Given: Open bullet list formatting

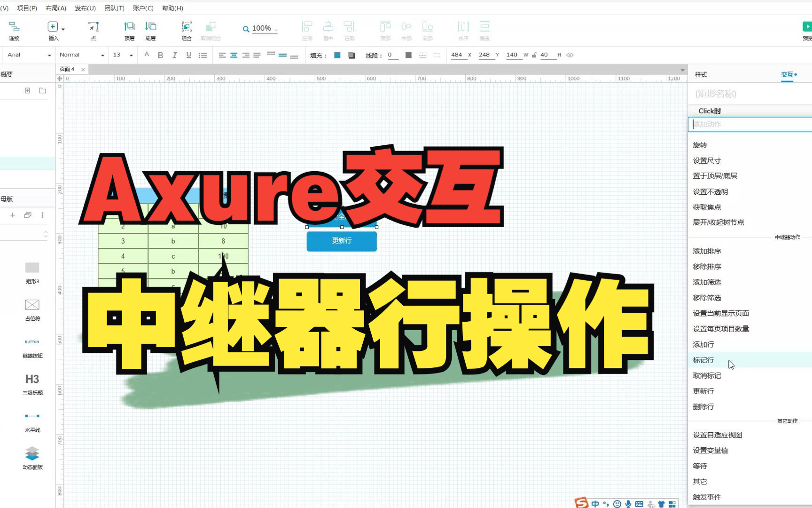Looking at the screenshot, I should [x=203, y=55].
